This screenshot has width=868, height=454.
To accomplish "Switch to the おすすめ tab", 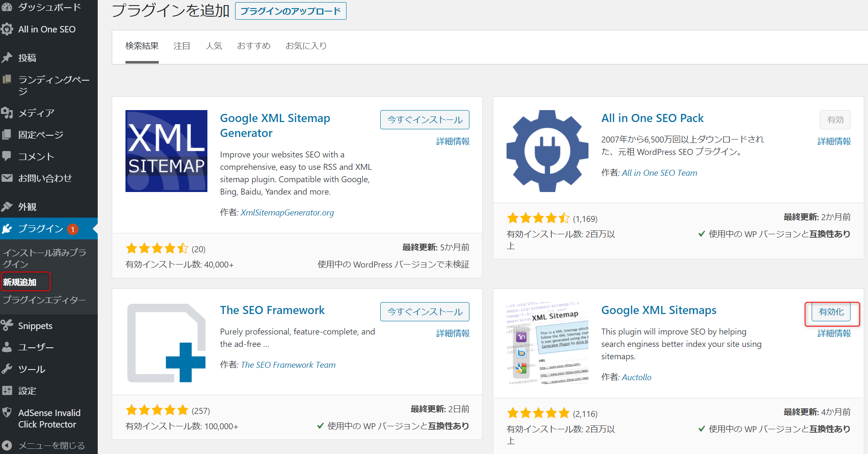I will [x=254, y=46].
